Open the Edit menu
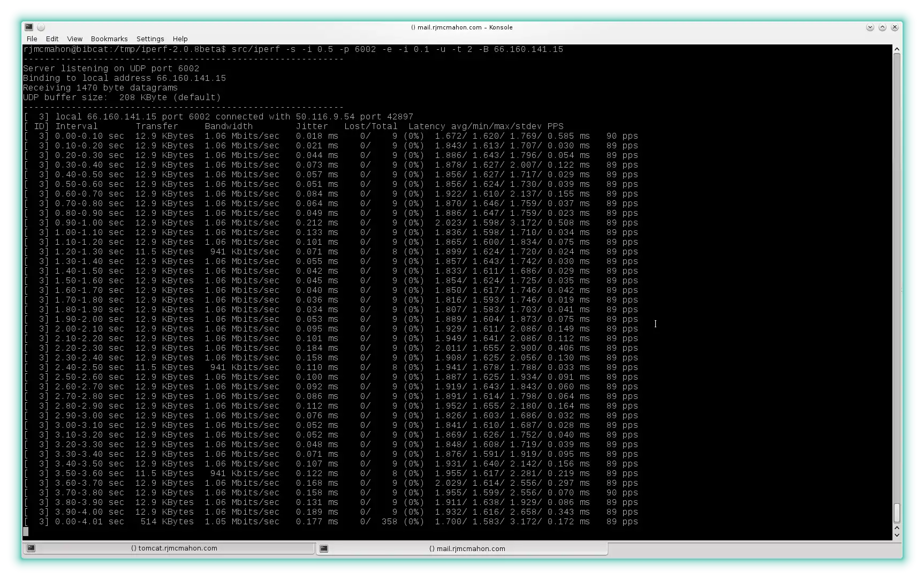924x580 pixels. pyautogui.click(x=51, y=39)
